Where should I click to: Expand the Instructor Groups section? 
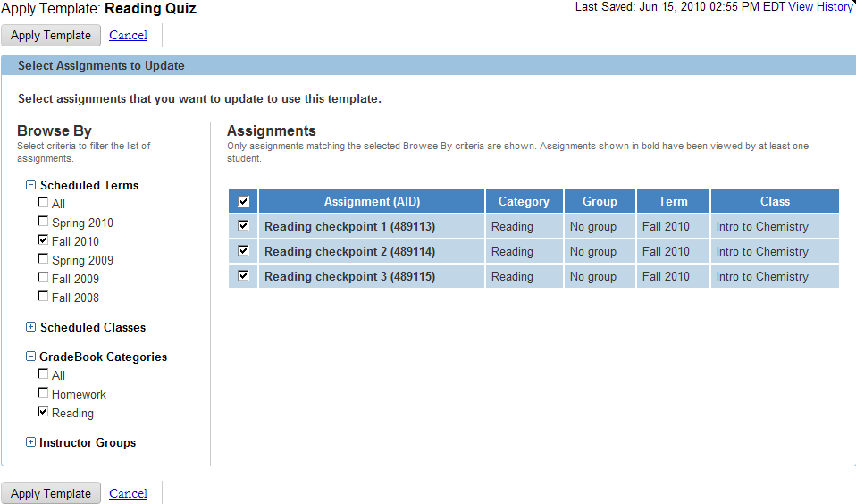coord(31,443)
